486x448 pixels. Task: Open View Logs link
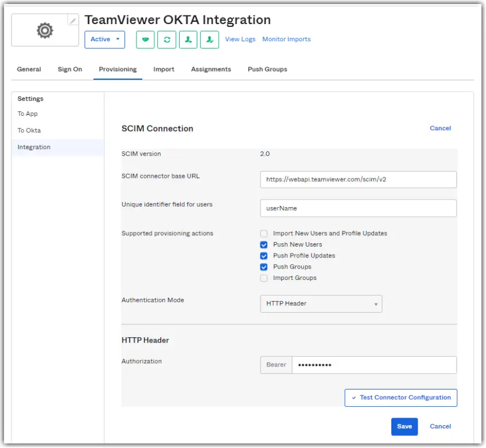coord(240,39)
